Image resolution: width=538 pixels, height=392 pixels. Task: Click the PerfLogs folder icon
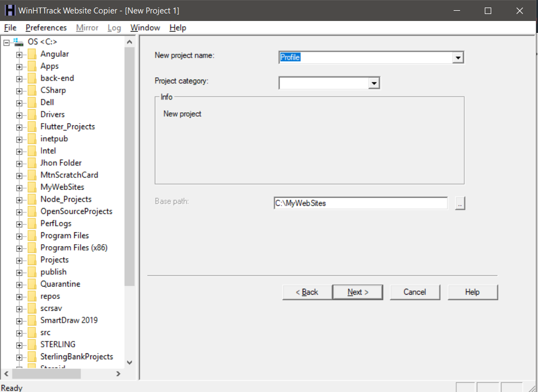click(32, 224)
